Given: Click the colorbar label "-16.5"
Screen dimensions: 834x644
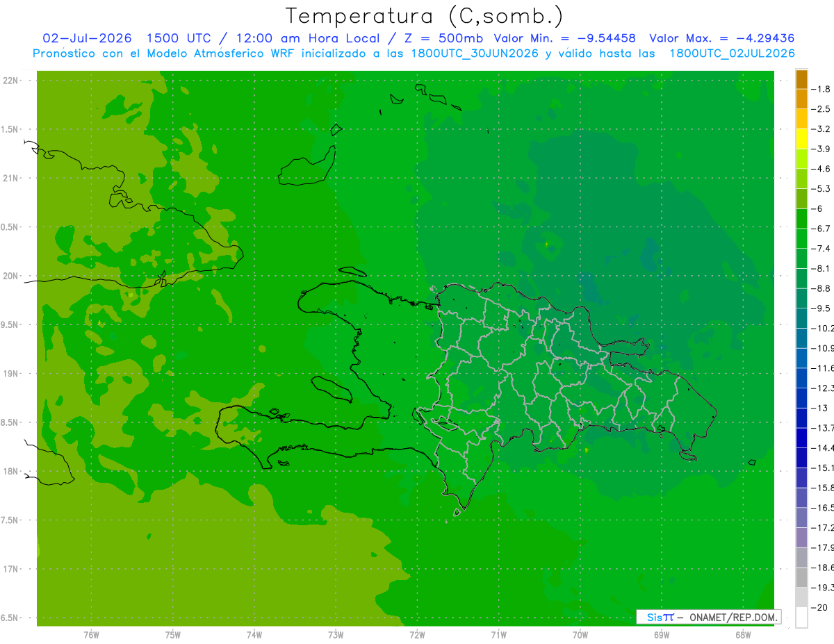Looking at the screenshot, I should 824,508.
